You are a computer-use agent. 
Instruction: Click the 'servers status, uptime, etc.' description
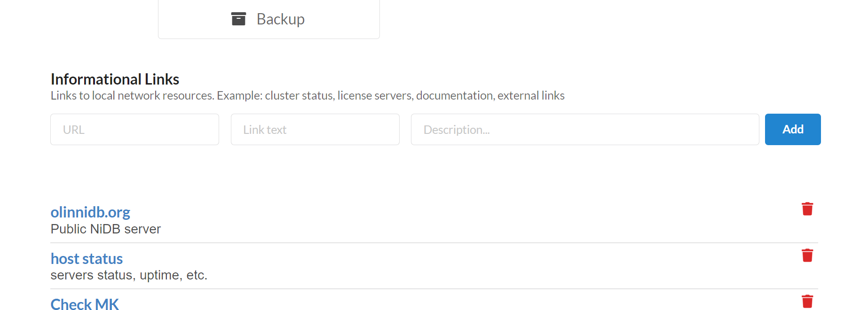point(129,275)
